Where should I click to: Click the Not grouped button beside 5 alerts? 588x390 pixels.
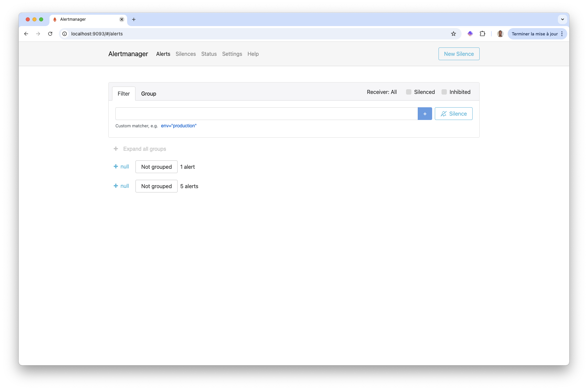[156, 186]
